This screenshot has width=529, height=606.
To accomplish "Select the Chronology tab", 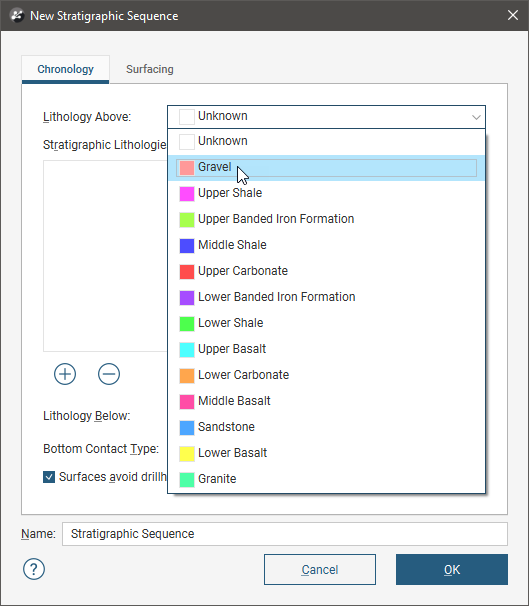I will tap(65, 69).
